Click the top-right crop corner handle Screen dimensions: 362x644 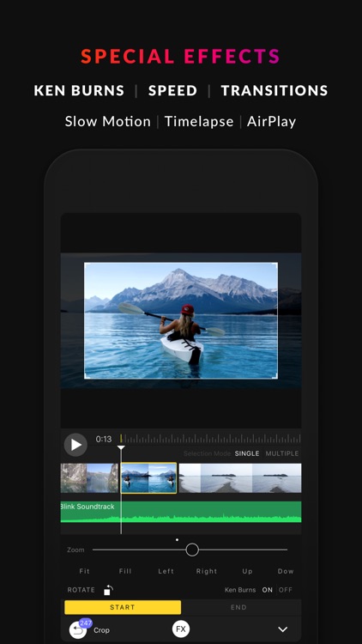(276, 264)
